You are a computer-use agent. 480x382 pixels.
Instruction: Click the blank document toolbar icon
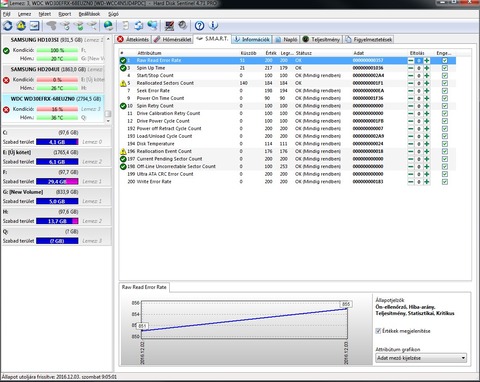[126, 26]
